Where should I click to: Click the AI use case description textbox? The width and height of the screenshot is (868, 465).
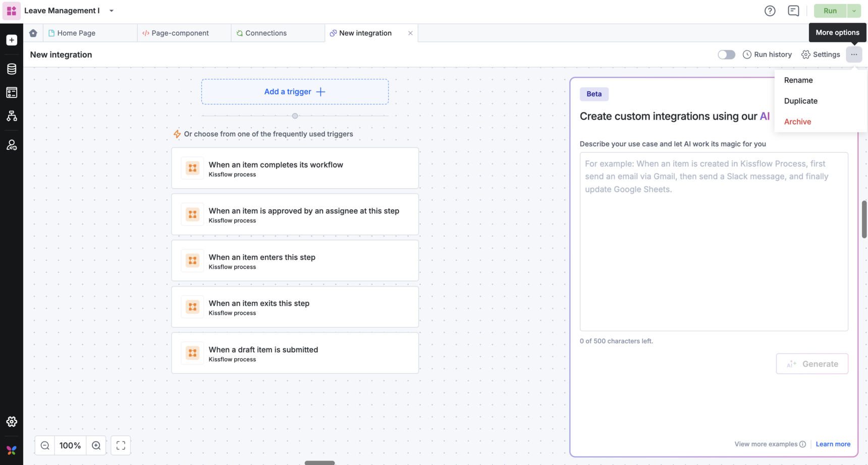714,241
